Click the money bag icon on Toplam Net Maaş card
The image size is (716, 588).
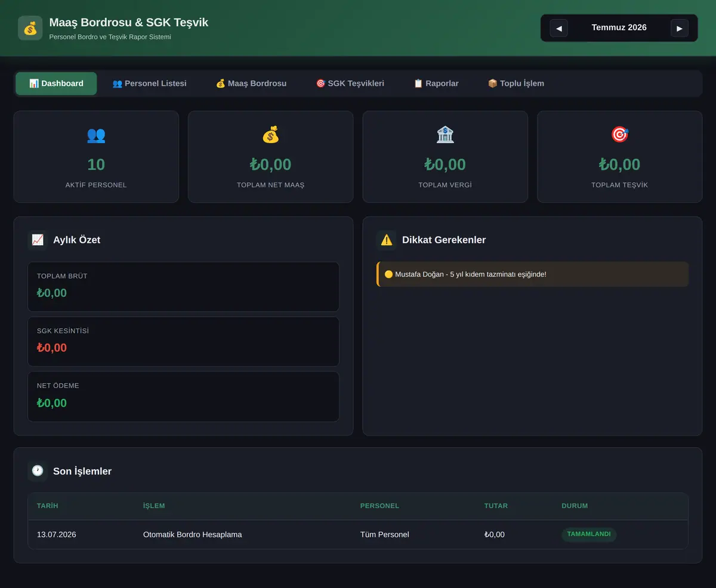(270, 135)
